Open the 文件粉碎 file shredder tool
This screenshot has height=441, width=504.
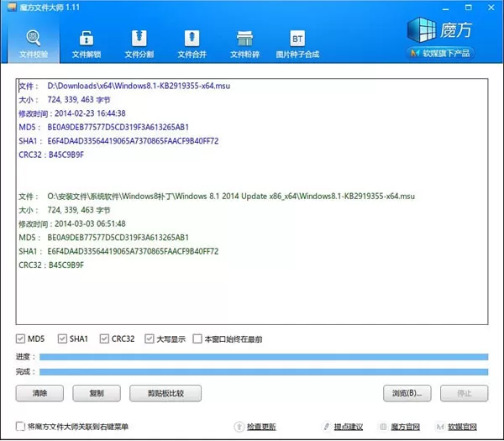click(244, 44)
